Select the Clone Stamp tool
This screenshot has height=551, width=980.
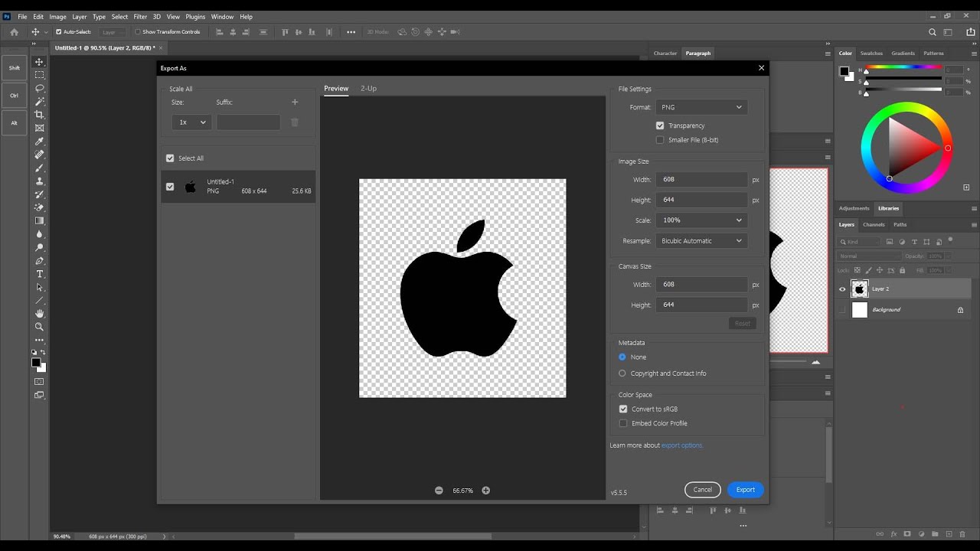(40, 181)
